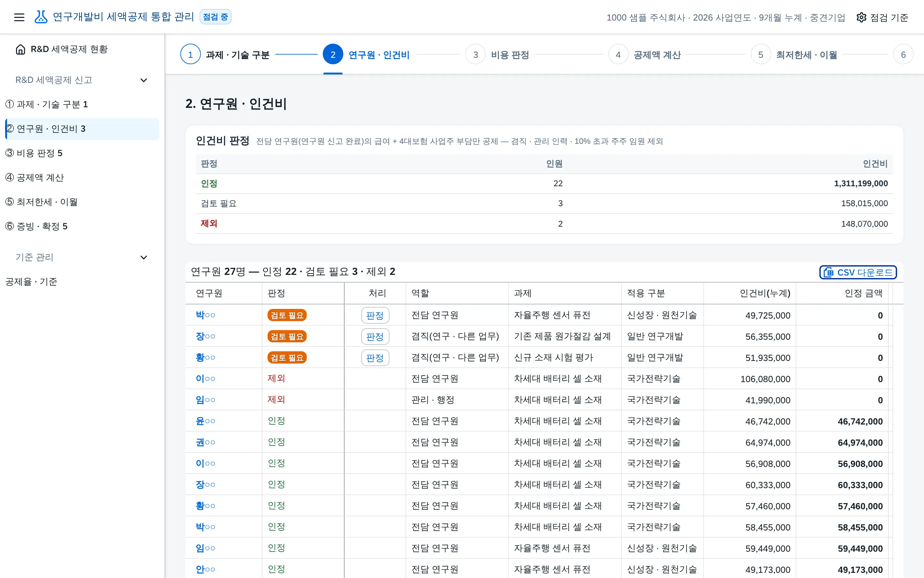The width and height of the screenshot is (924, 578).
Task: Open sidebar item ① 과제 · 기술 구분
Action: coord(82,104)
